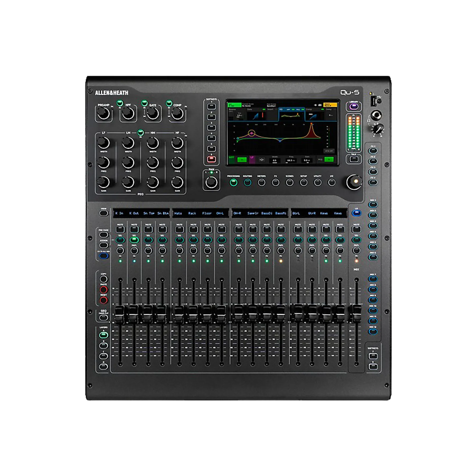Tap softkey 1 beside the touchscreen
This screenshot has width=476, height=476.
point(211,107)
